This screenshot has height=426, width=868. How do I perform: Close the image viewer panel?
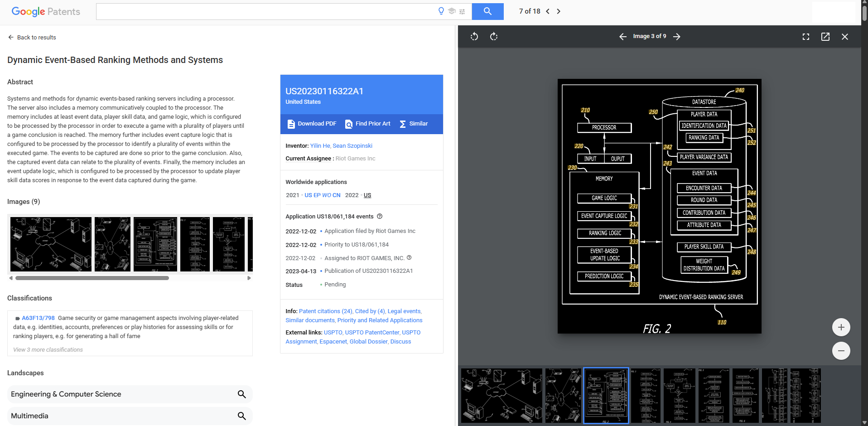coord(845,37)
